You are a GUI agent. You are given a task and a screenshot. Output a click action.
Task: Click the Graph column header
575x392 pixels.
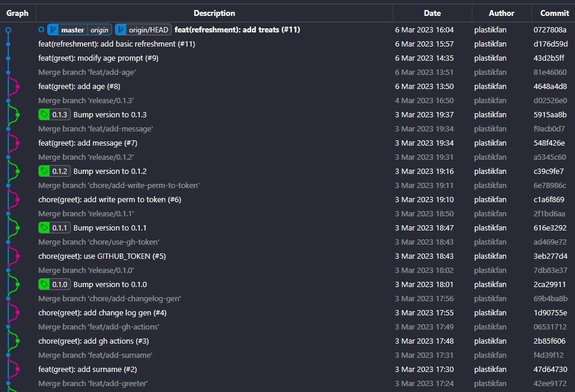coord(17,13)
